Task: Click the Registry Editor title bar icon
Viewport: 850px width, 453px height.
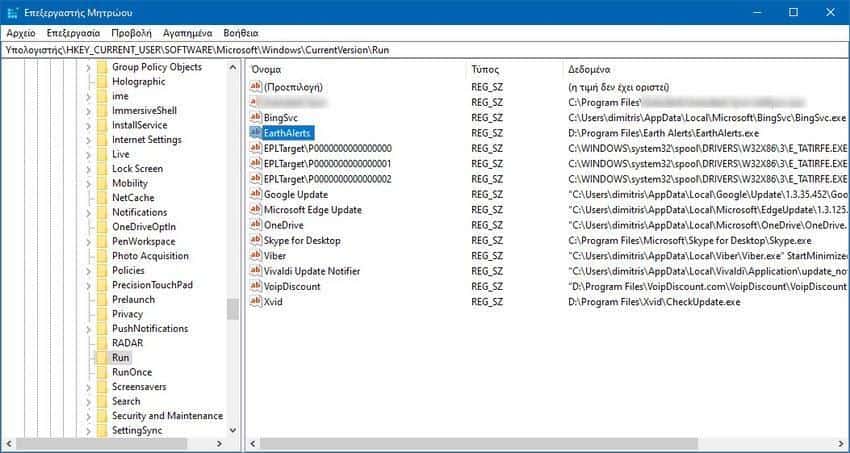Action: 12,12
